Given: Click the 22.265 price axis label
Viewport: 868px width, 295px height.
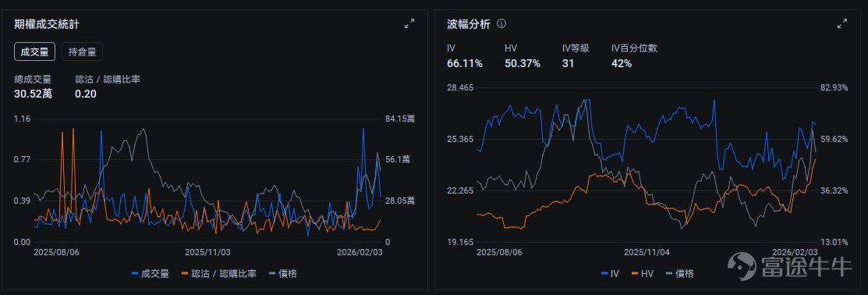Looking at the screenshot, I should tap(461, 190).
